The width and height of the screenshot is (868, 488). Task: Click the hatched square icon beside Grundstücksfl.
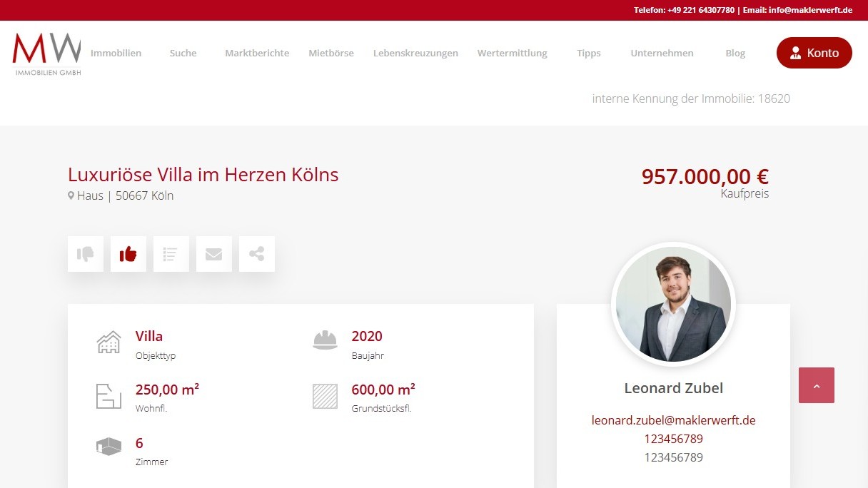tap(325, 396)
